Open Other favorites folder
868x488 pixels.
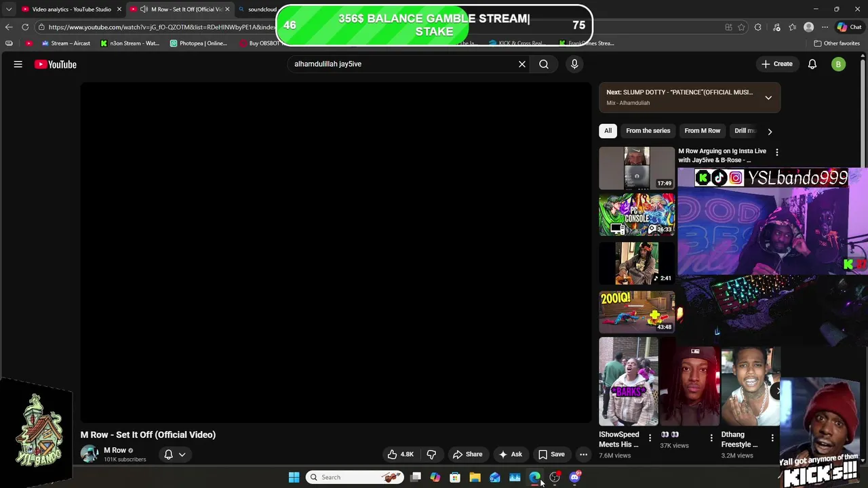[x=837, y=43]
